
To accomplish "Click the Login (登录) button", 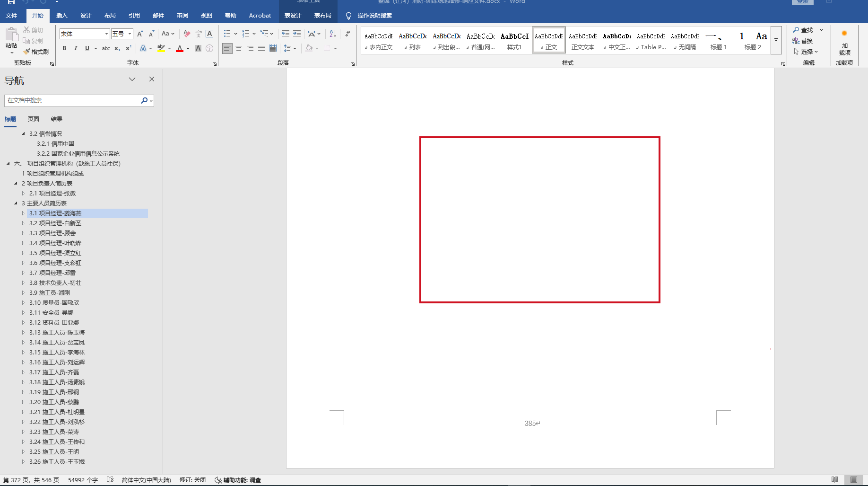I will (x=803, y=2).
